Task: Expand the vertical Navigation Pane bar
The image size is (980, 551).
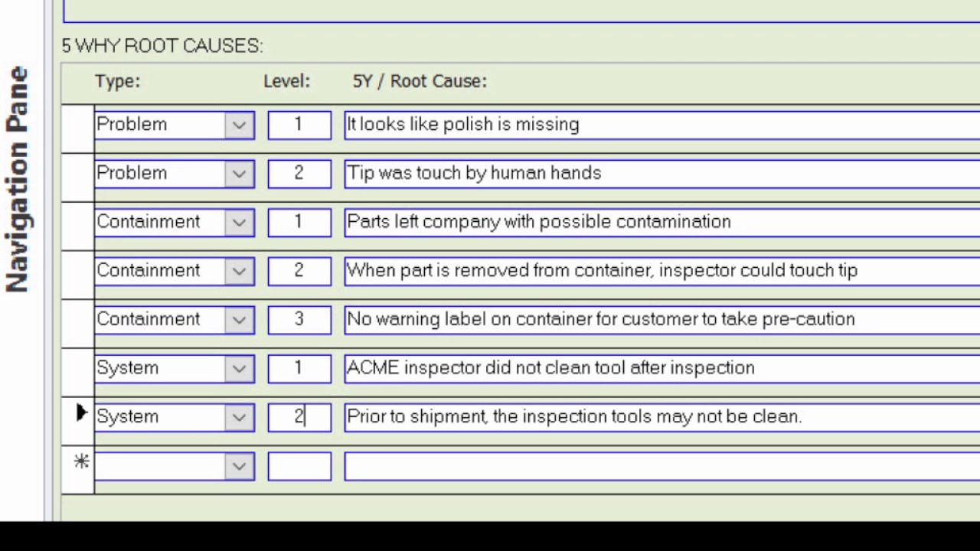Action: click(x=19, y=180)
